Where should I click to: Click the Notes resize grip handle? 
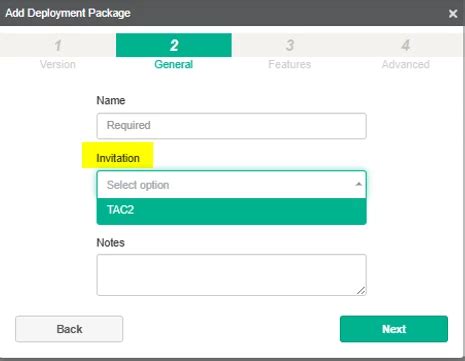pos(361,291)
